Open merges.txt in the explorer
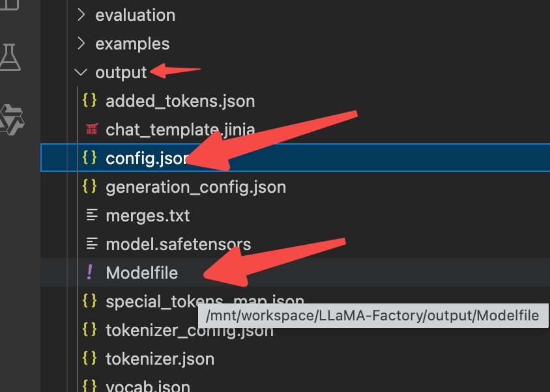This screenshot has width=550, height=392. click(147, 216)
